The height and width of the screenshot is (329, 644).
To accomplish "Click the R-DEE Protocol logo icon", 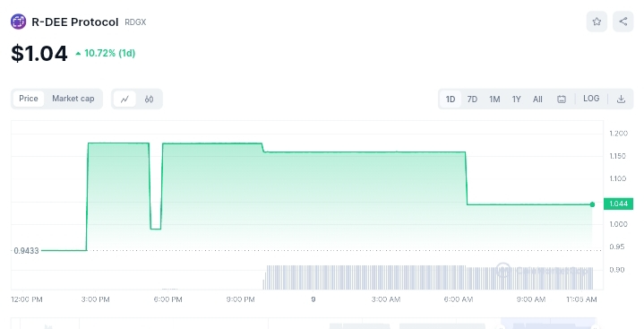I will click(x=19, y=22).
